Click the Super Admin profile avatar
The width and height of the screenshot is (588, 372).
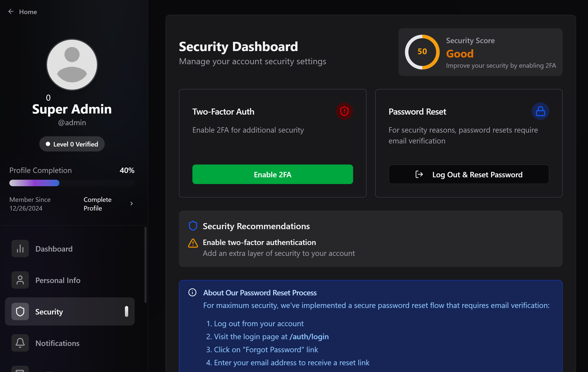pyautogui.click(x=72, y=64)
